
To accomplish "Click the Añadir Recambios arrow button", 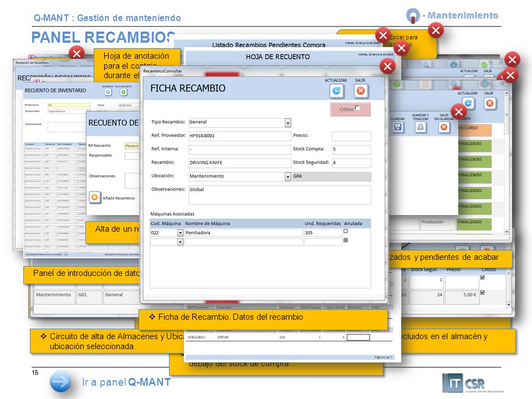I will pos(95,197).
